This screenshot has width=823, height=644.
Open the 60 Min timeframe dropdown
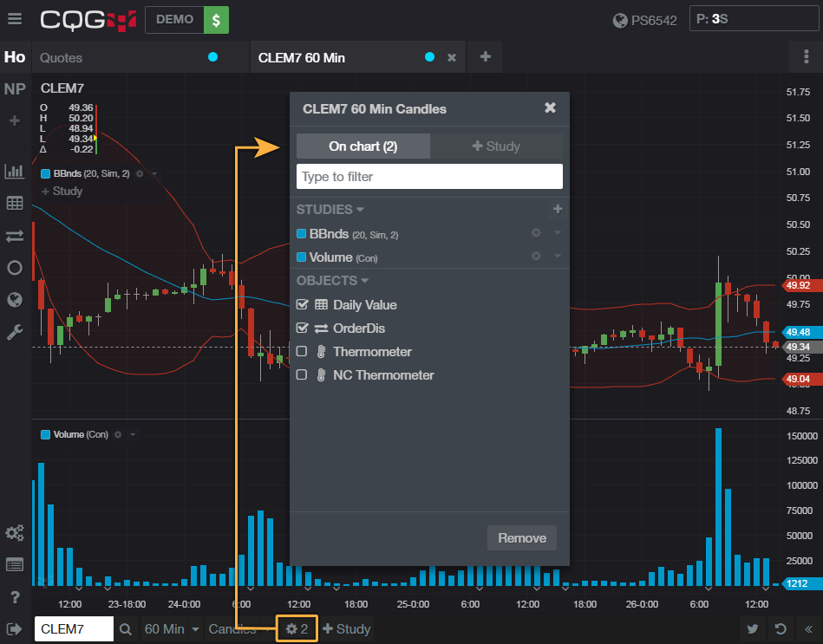[x=172, y=629]
